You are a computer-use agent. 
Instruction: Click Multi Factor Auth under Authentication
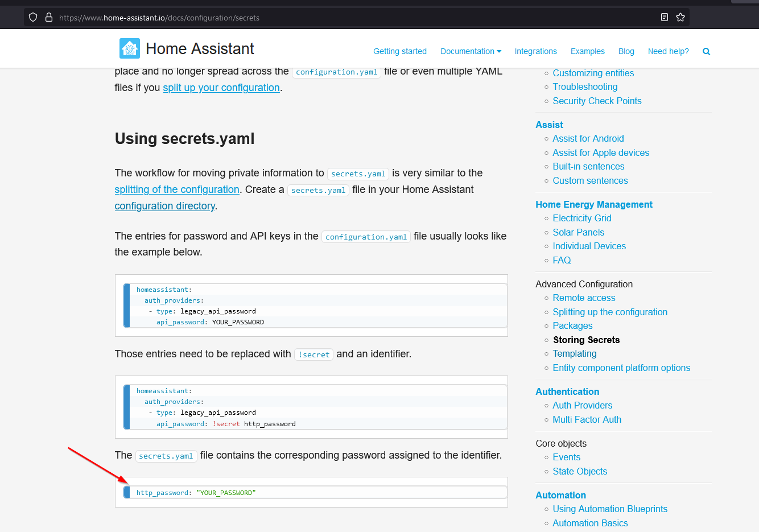(x=587, y=419)
